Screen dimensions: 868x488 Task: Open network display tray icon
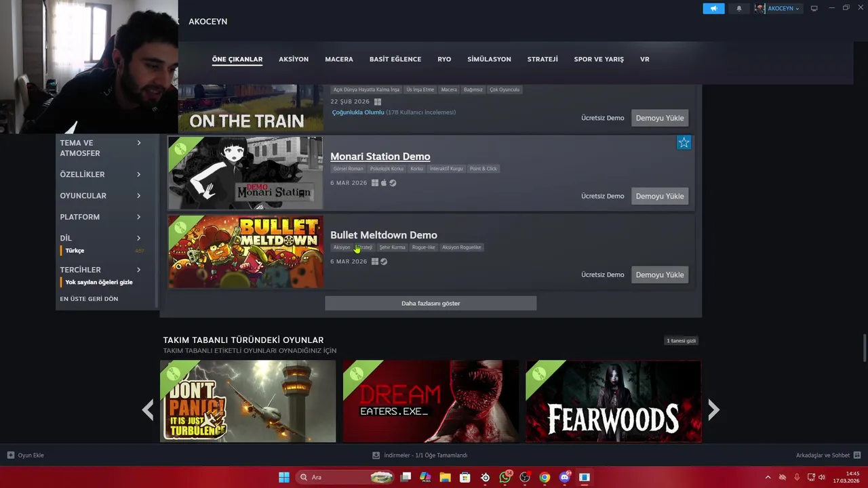coord(811,477)
